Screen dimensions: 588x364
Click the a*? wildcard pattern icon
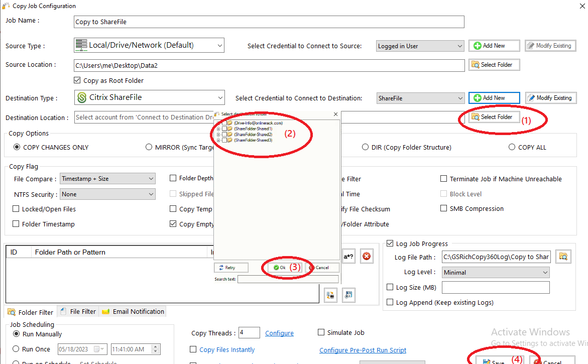click(x=348, y=257)
